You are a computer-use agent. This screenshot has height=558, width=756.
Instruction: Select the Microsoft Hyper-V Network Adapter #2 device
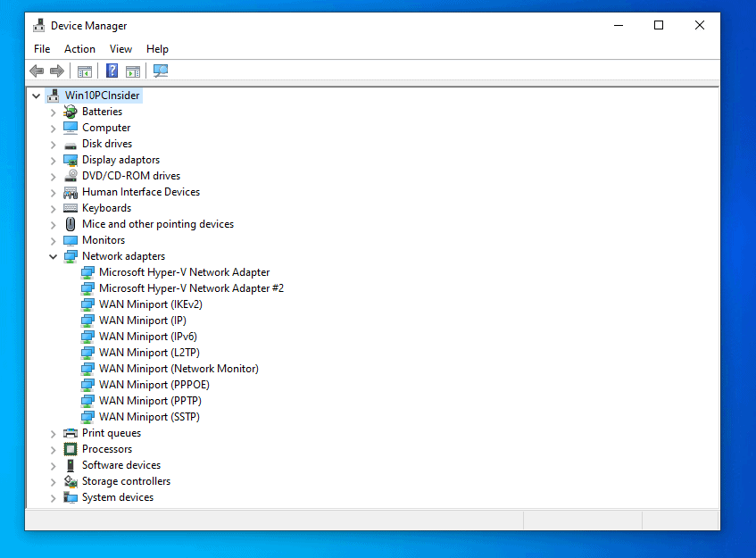(191, 288)
